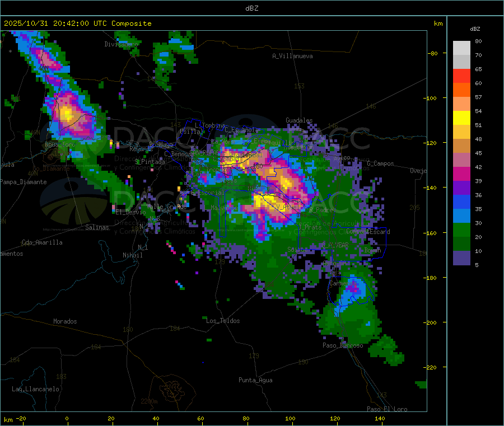The height and width of the screenshot is (426, 504).
Task: Select the light blue 30-35 dBZ legend swatch
Action: [461, 216]
